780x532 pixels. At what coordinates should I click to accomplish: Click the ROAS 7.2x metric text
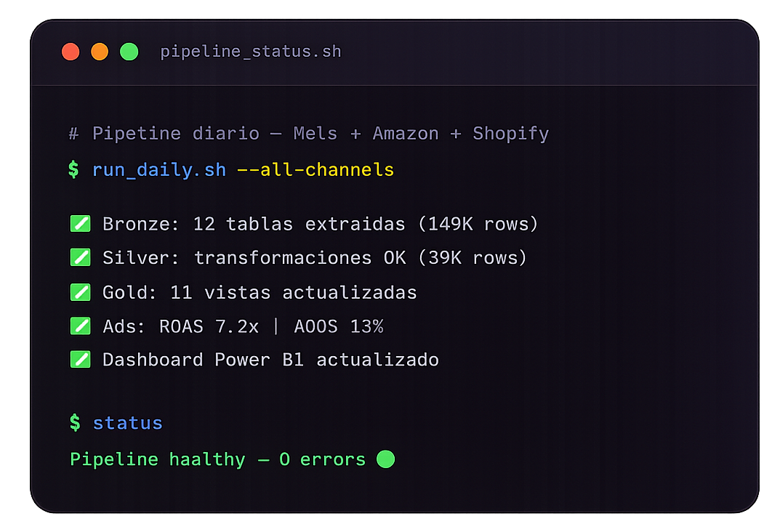[209, 327]
